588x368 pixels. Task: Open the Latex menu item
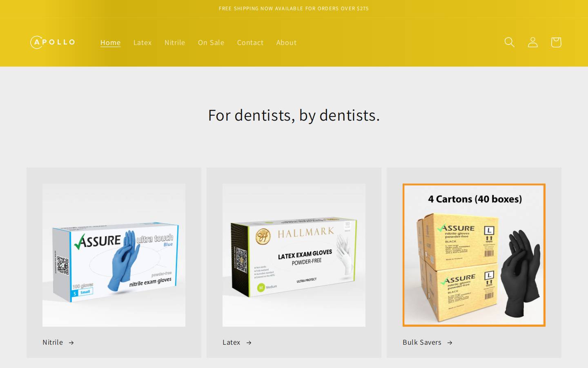coord(143,43)
